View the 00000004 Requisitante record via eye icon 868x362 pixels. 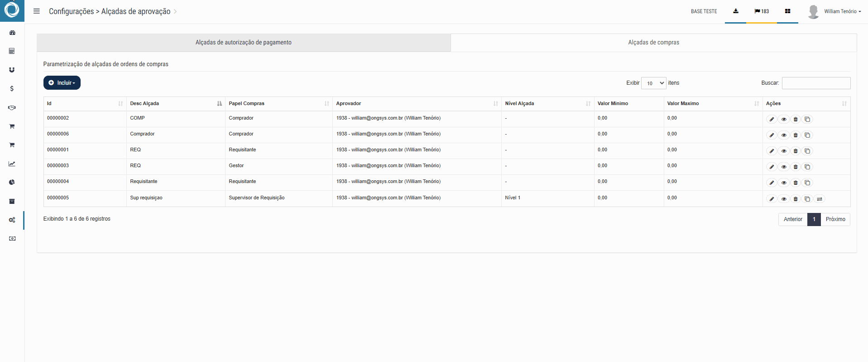click(784, 183)
